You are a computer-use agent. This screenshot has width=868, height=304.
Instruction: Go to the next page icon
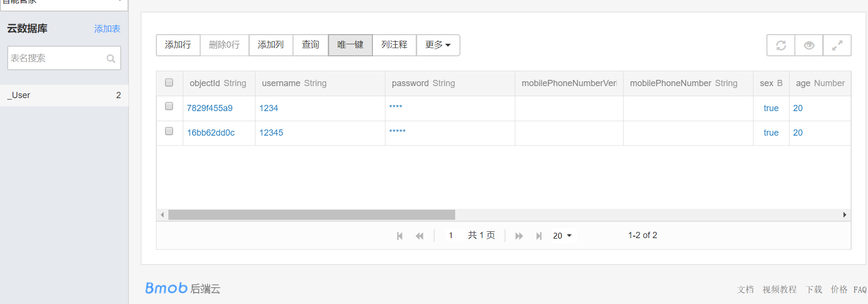(x=519, y=236)
